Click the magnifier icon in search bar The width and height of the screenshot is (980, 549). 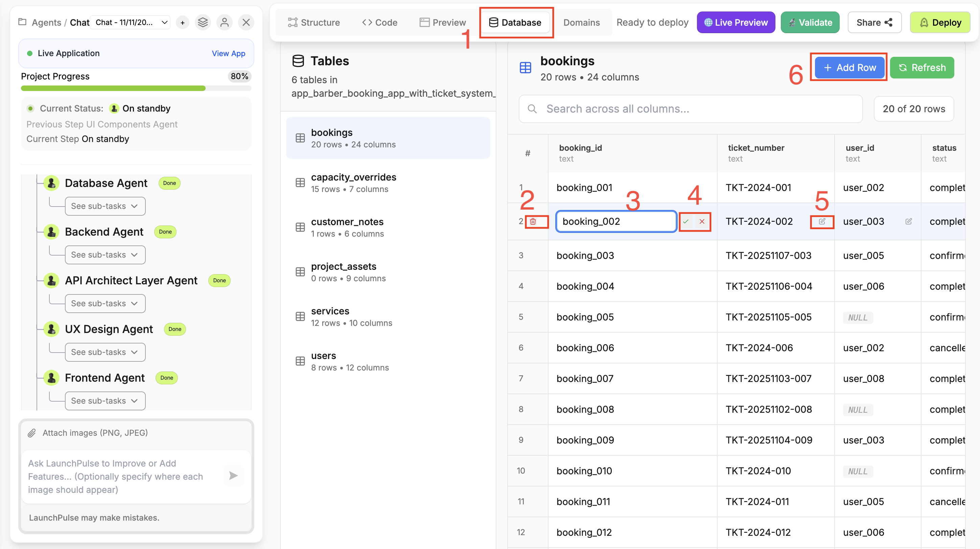click(532, 109)
